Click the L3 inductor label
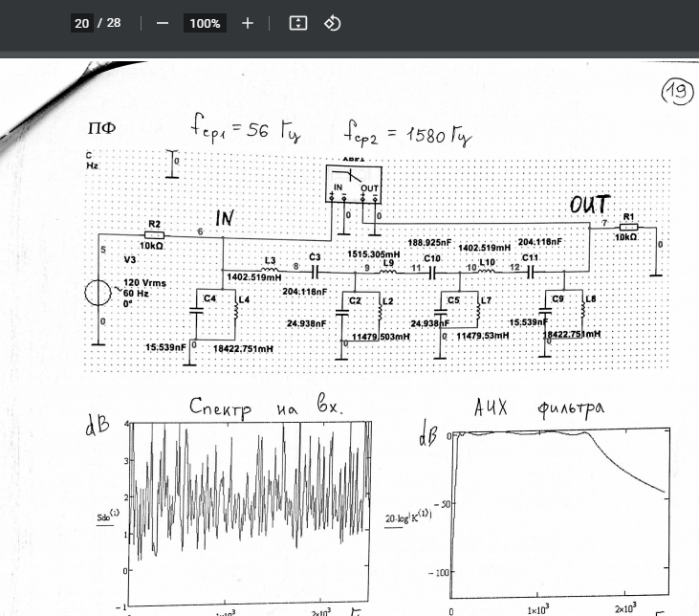Image resolution: width=699 pixels, height=616 pixels. 270,260
